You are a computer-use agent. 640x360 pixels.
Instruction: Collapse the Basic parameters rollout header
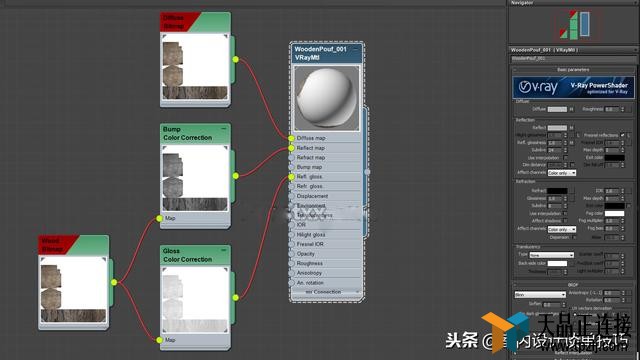pyautogui.click(x=573, y=70)
